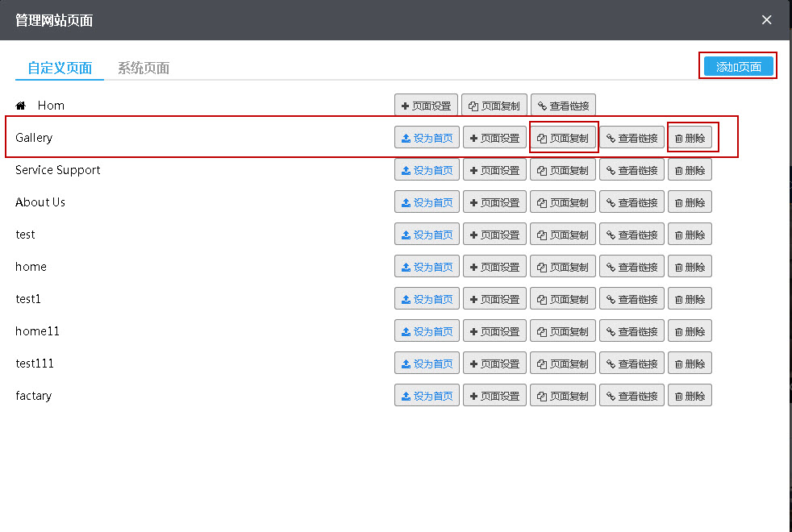View link for Service Support page
The image size is (792, 532).
tap(632, 170)
